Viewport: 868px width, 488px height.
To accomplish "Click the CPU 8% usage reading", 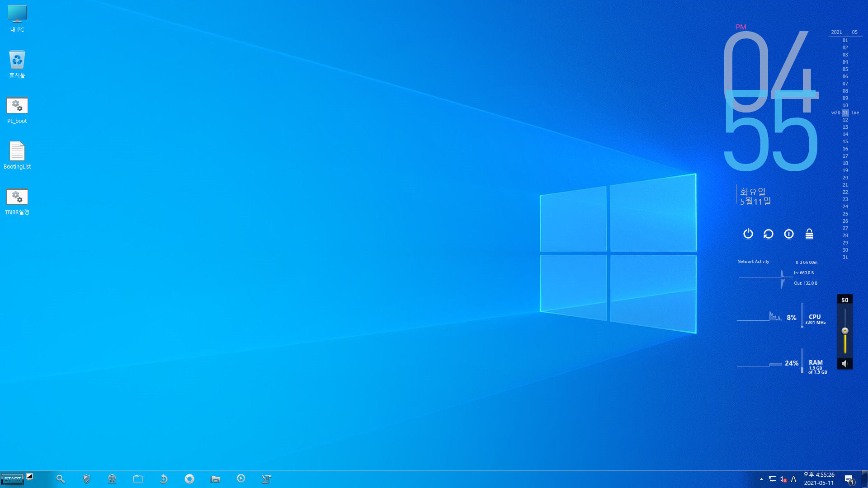I will click(791, 318).
